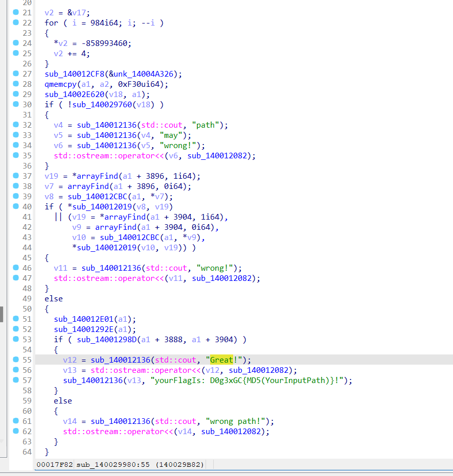This screenshot has height=476, width=453.
Task: Click the left-edge scrollbar thumb
Action: tap(2, 314)
